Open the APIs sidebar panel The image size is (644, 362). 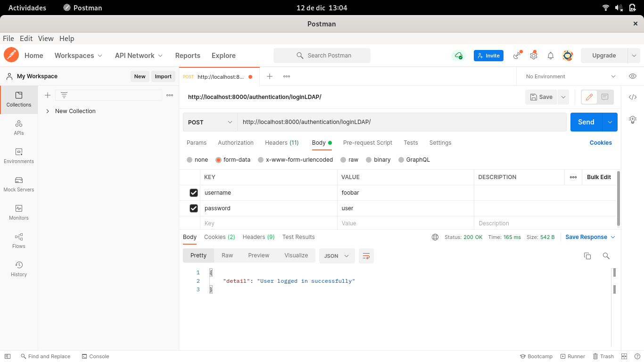[19, 128]
